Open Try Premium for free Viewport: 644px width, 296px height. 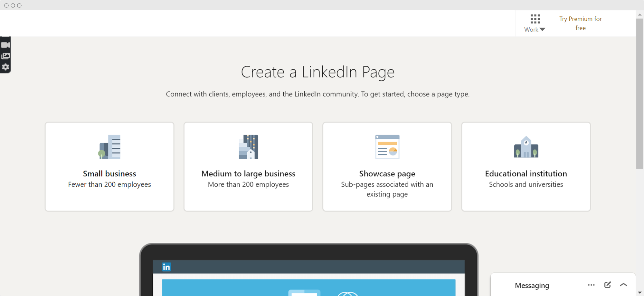point(580,23)
